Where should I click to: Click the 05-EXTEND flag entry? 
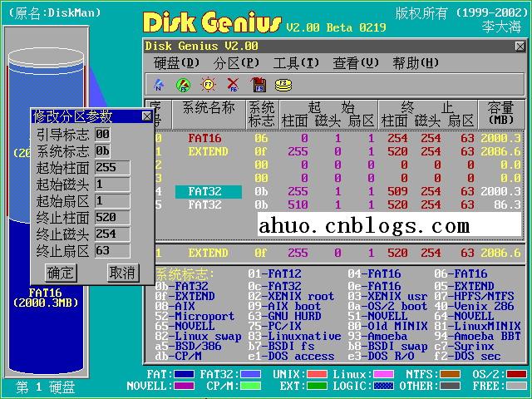coord(464,286)
